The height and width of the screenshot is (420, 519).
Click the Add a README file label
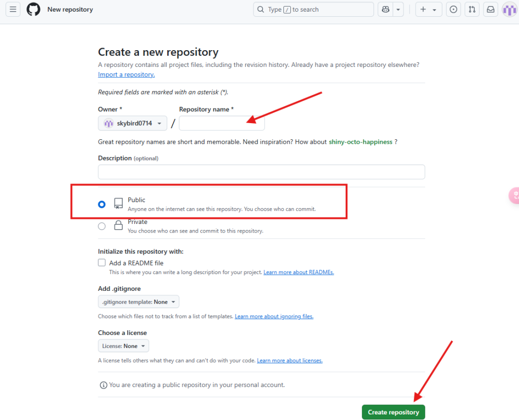(136, 263)
